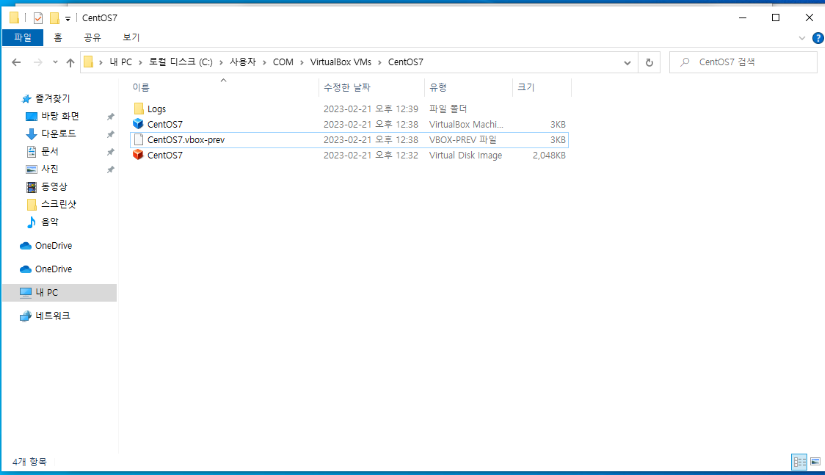Open the first OneDrive entry
Screen dimensions: 825x475
53,246
